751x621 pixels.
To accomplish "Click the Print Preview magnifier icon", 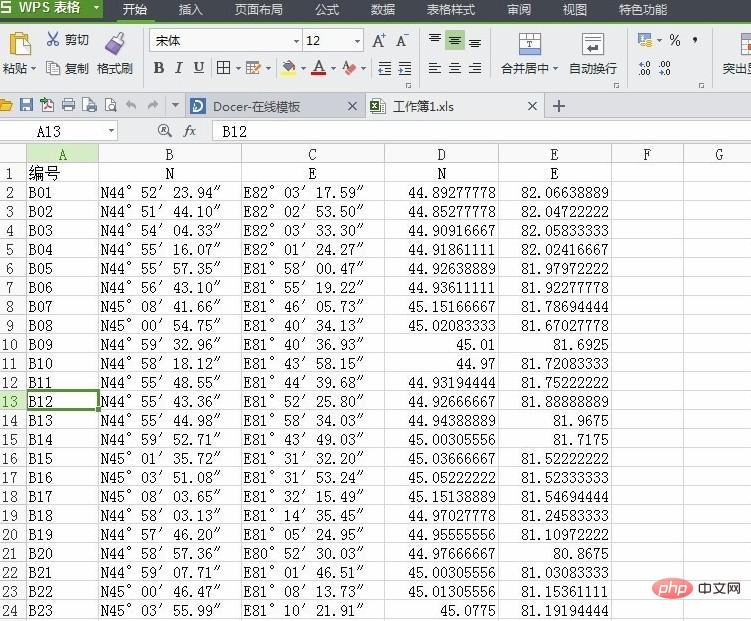I will pos(111,105).
